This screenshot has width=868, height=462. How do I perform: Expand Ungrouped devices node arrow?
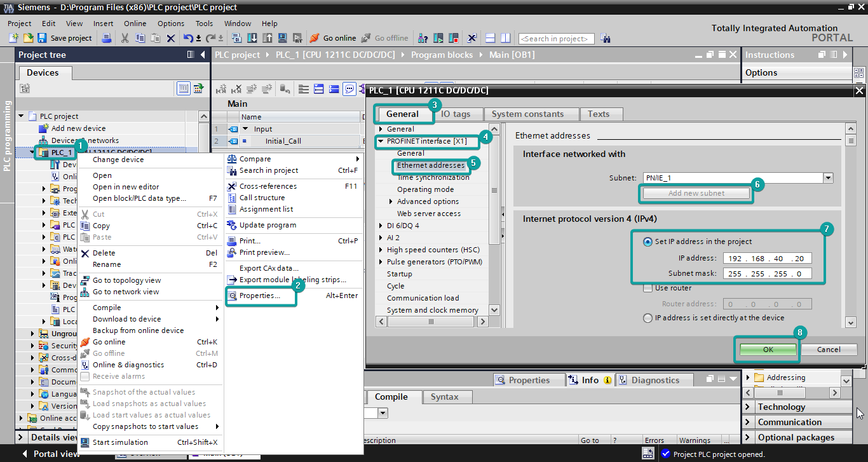coord(33,334)
